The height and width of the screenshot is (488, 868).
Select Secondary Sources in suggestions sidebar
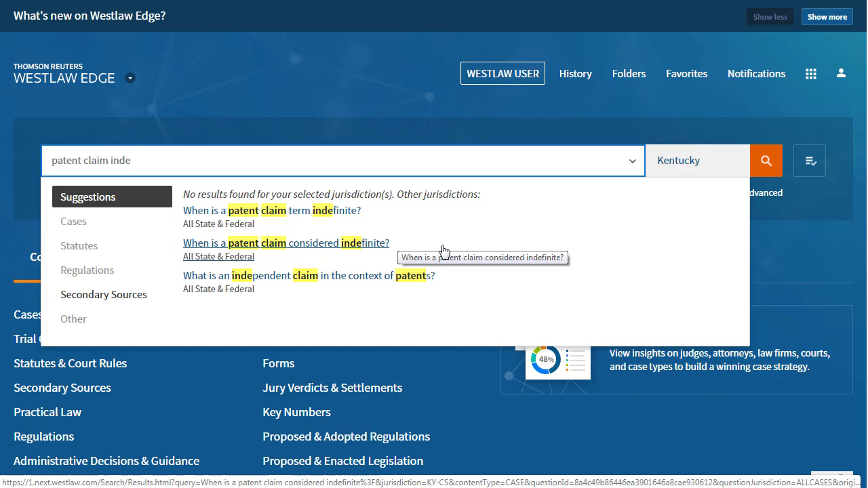[x=104, y=295]
